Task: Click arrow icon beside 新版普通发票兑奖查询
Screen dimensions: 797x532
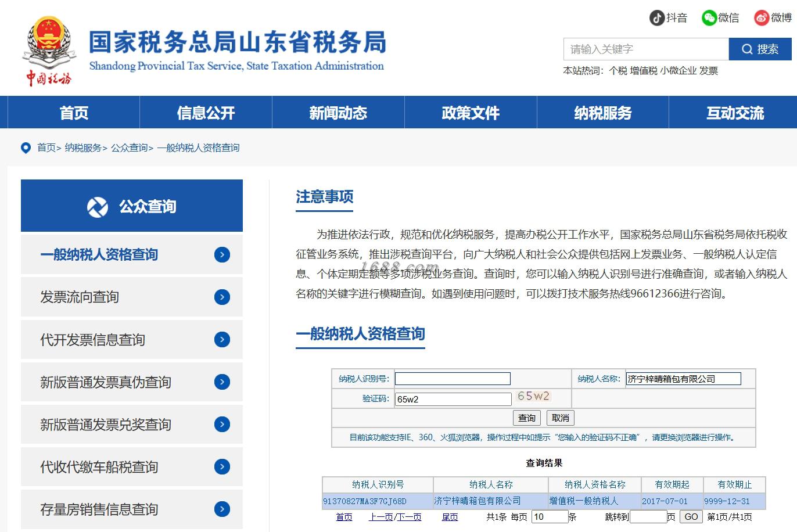Action: tap(222, 424)
